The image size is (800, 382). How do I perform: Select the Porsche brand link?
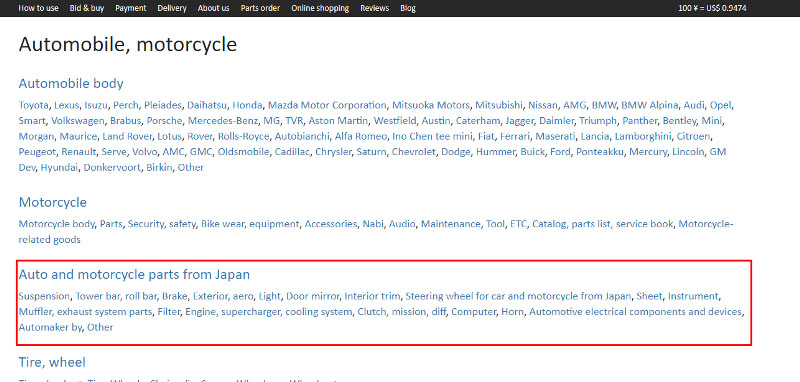pos(164,121)
